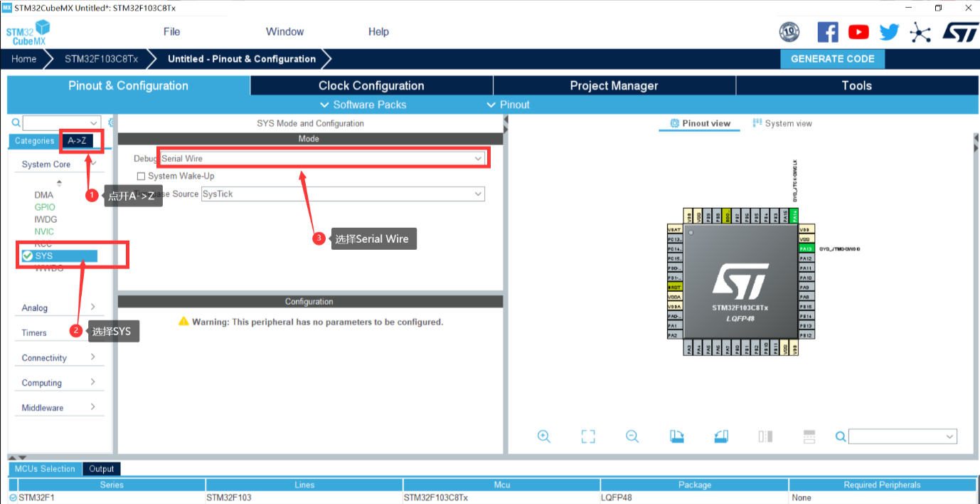The height and width of the screenshot is (504, 980).
Task: Click the peripheral search magnifier icon
Action: (x=16, y=122)
